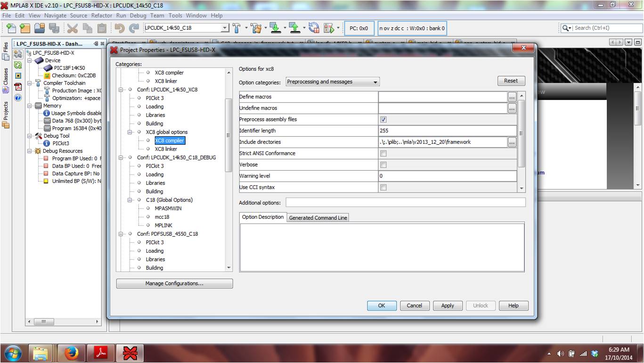Screen dimensions: 644x363
Task: Click the New File toolbar icon
Action: pos(11,28)
